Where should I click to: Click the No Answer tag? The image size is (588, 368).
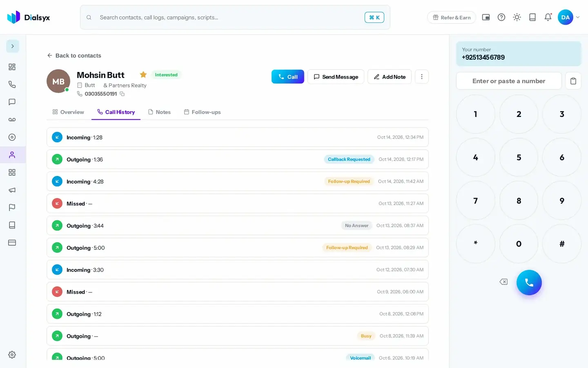tap(356, 226)
